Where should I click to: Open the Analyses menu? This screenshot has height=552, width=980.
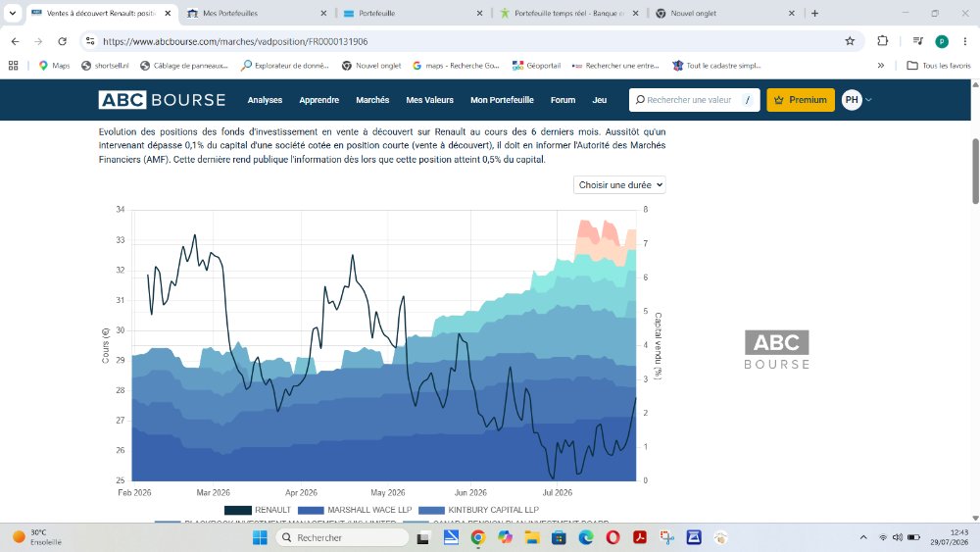[265, 100]
